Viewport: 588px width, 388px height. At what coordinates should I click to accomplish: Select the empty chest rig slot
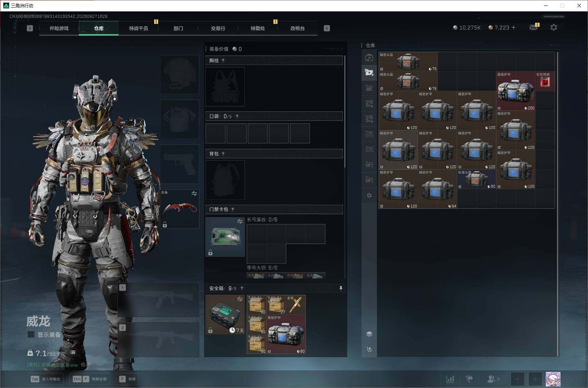click(225, 87)
